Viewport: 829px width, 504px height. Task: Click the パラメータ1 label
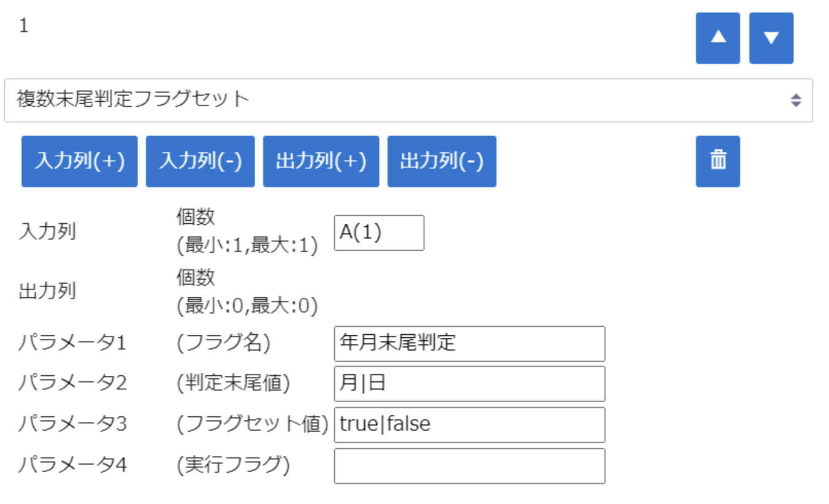point(72,343)
